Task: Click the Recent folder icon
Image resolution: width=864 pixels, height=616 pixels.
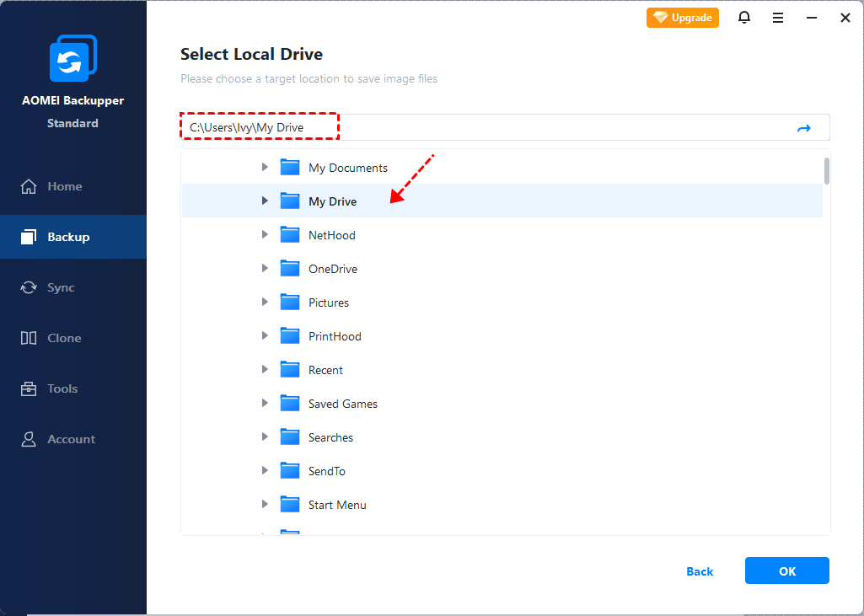Action: tap(290, 370)
